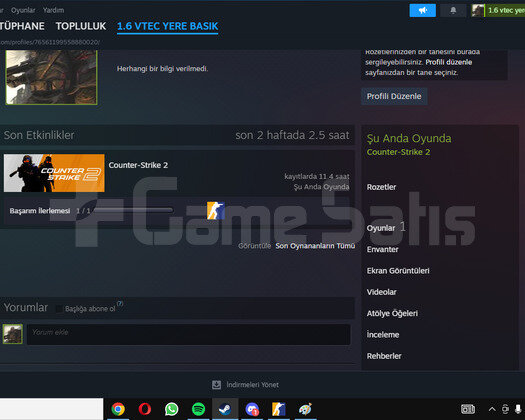Go to the TOPLULUK tab

81,26
